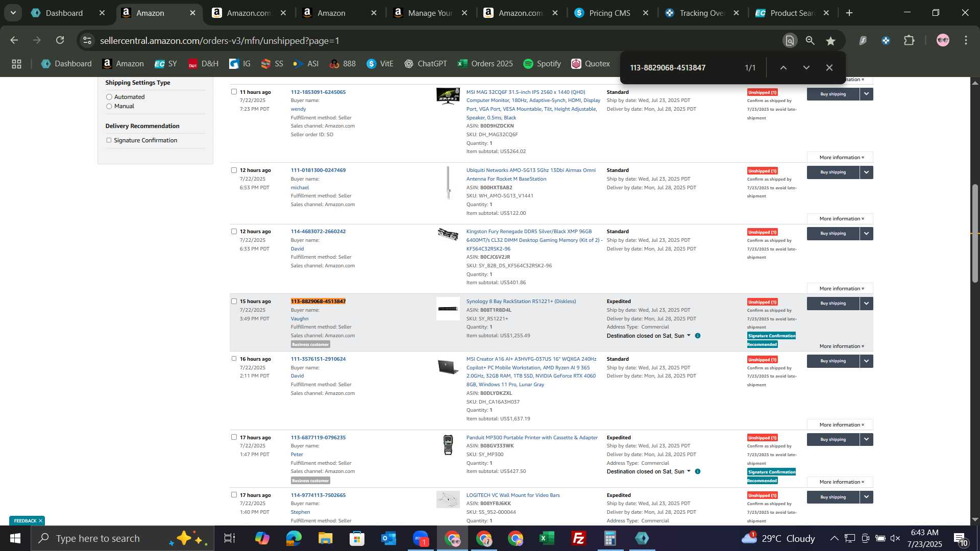This screenshot has width=980, height=551.
Task: Click Buy shipping for LOGITECH wall mount order
Action: coord(833,497)
